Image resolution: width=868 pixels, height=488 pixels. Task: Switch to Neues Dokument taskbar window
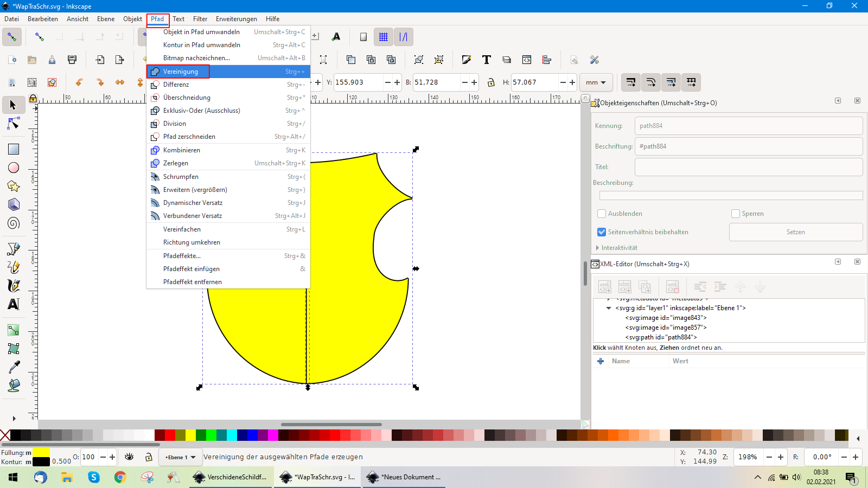[x=404, y=477]
